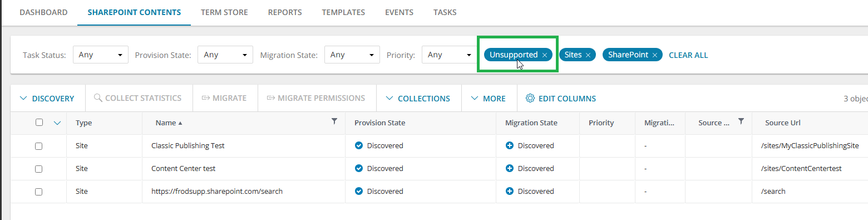
Task: Sort by the Migration State column header
Action: click(531, 123)
